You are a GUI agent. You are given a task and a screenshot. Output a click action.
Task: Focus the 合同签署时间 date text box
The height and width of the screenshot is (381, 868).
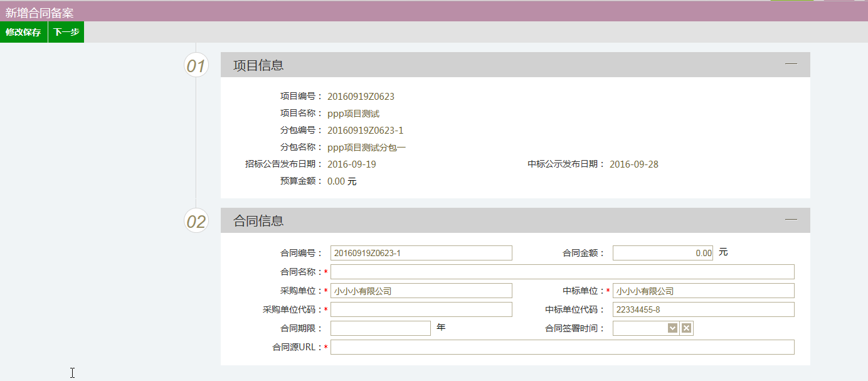[640, 328]
